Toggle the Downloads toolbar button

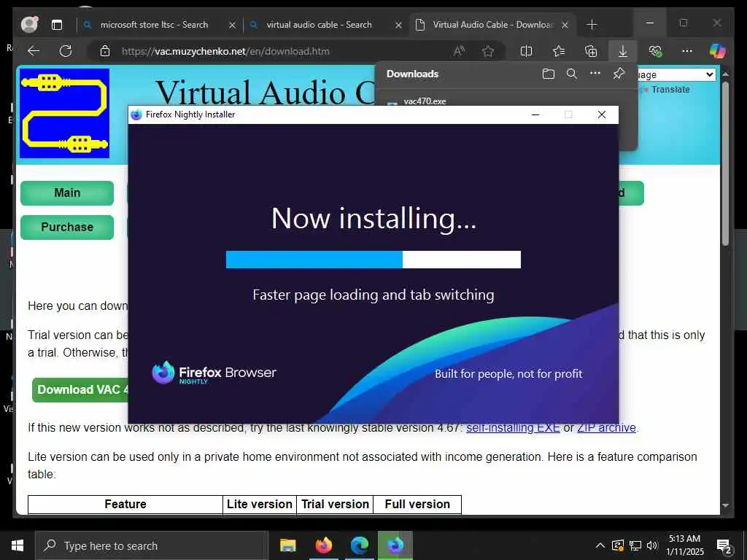click(623, 51)
